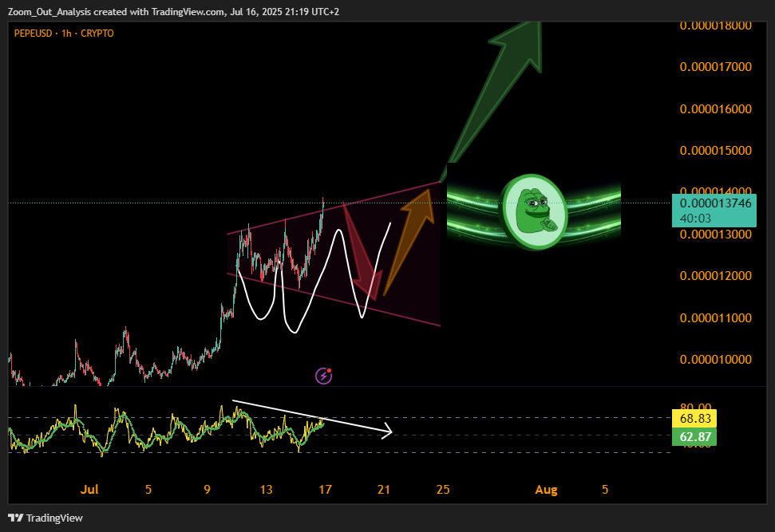Click the 0.000016000 price axis label
The image size is (775, 532).
click(715, 108)
